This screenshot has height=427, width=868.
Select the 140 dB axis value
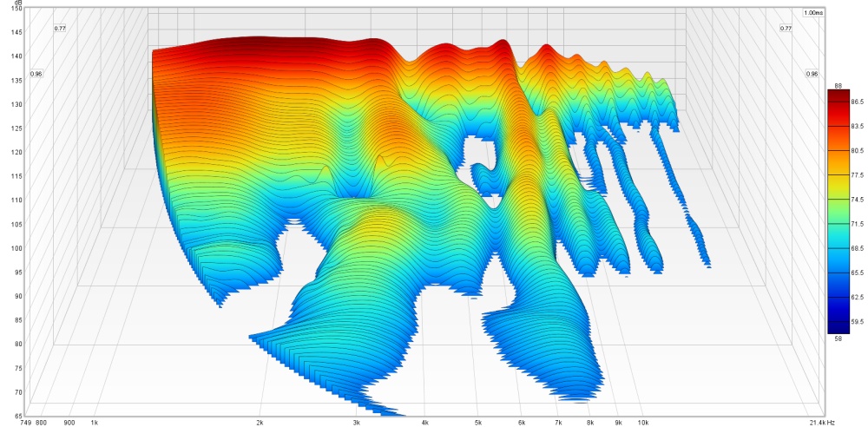coord(16,56)
